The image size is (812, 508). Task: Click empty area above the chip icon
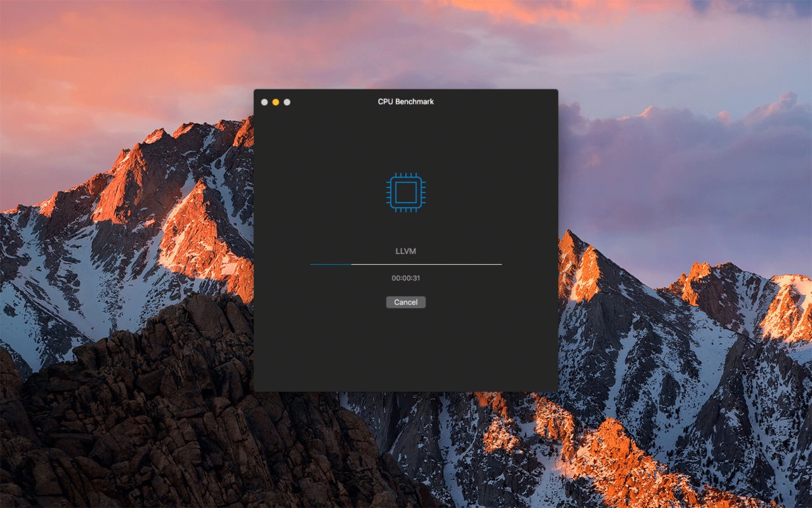click(x=406, y=140)
